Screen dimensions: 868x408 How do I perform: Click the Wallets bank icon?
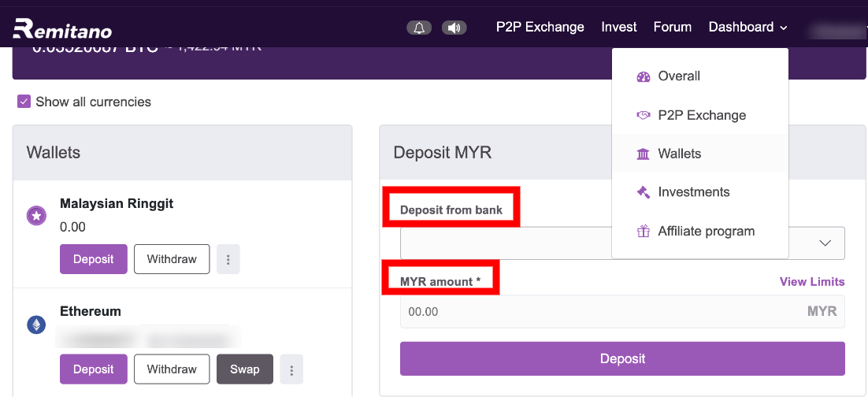point(643,154)
